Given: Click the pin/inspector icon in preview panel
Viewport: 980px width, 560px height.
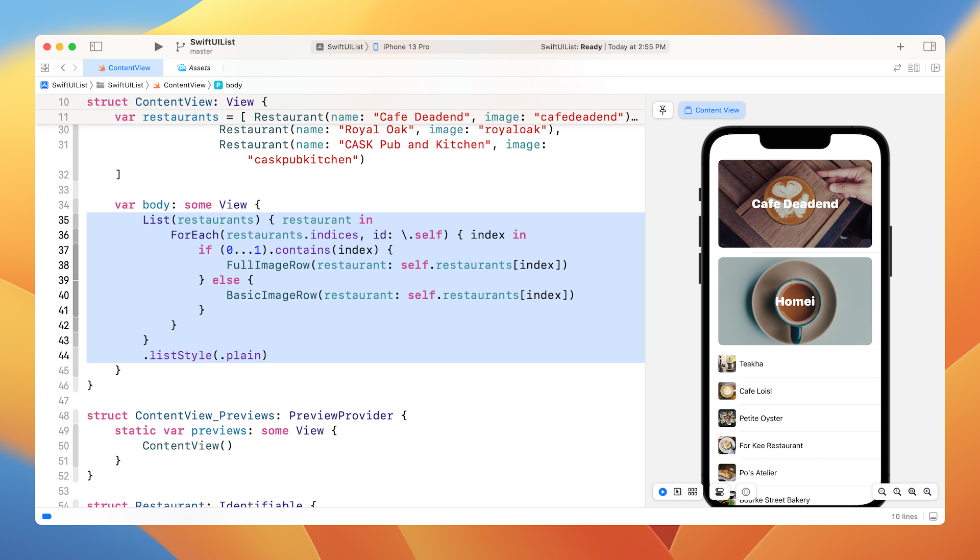Looking at the screenshot, I should pyautogui.click(x=663, y=110).
